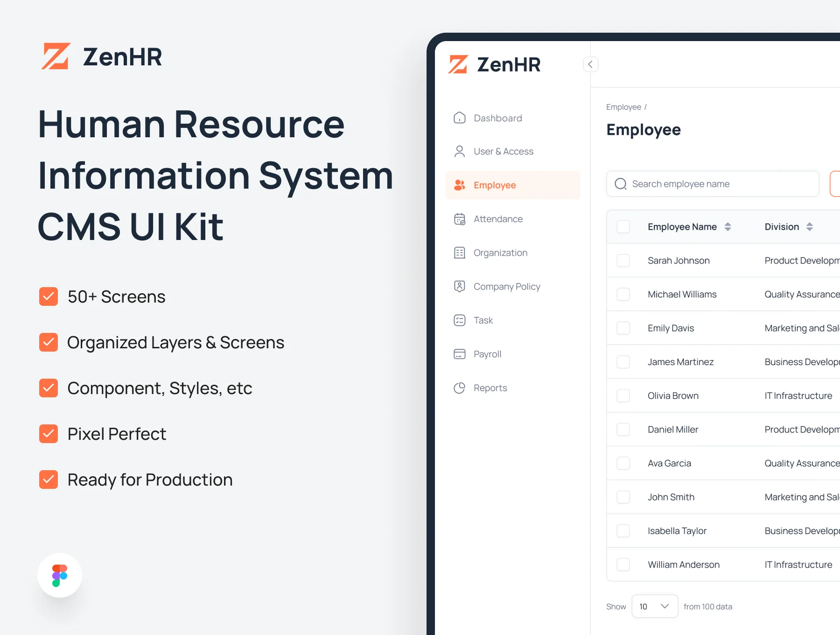Click the James Martinez name cell
840x635 pixels.
point(680,362)
